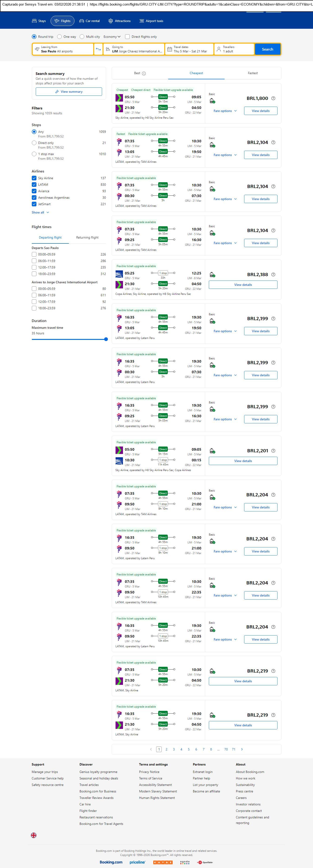313x868 pixels.
Task: Select the Direct only stops option
Action: point(34,143)
